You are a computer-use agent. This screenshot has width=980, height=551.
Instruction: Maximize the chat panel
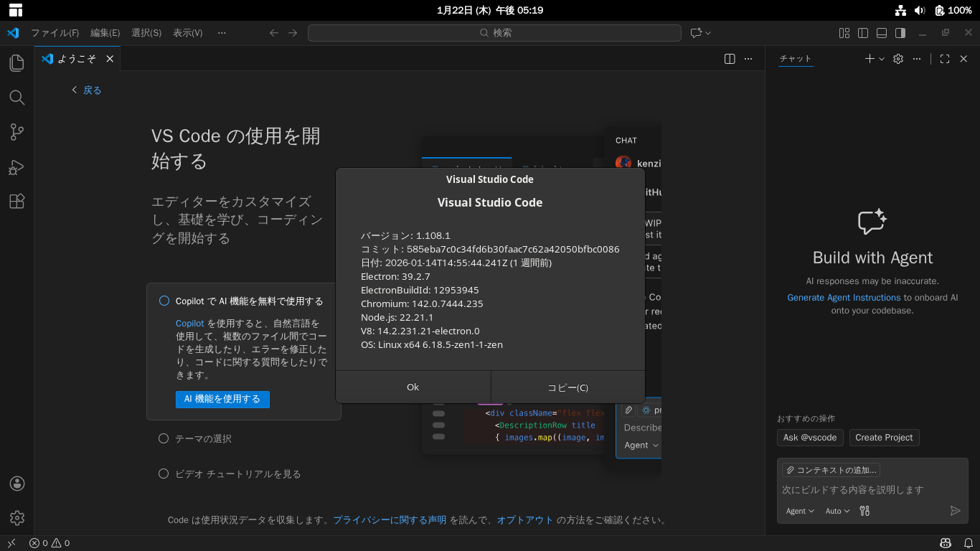click(945, 59)
